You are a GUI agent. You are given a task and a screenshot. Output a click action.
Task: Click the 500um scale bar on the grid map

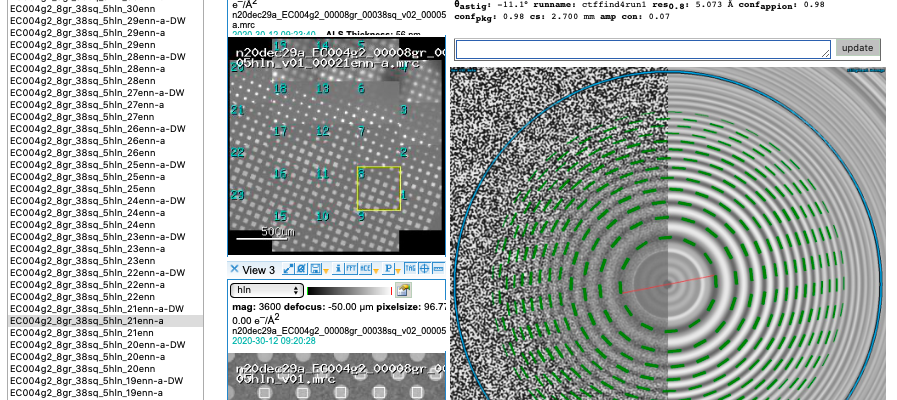click(x=265, y=233)
